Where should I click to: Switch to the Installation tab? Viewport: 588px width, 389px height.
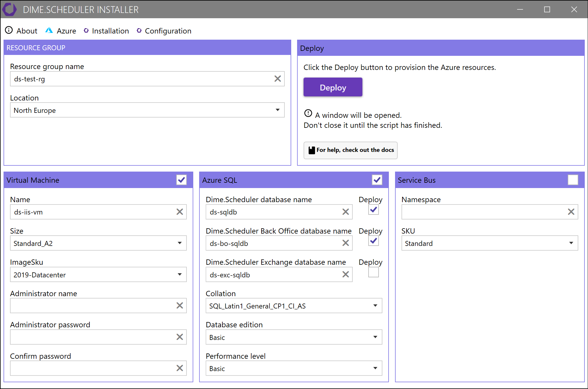pyautogui.click(x=106, y=31)
